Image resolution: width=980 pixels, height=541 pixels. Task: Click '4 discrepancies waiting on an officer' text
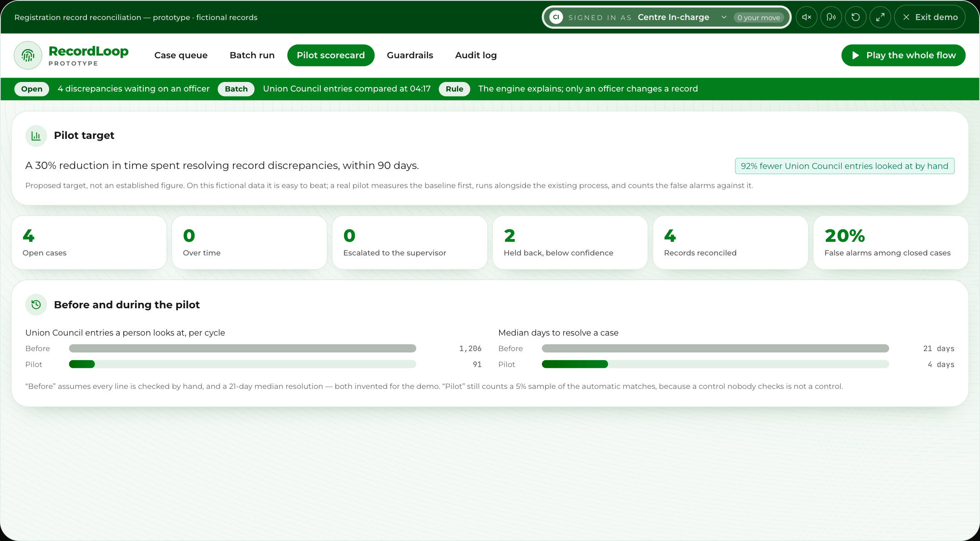pos(134,89)
